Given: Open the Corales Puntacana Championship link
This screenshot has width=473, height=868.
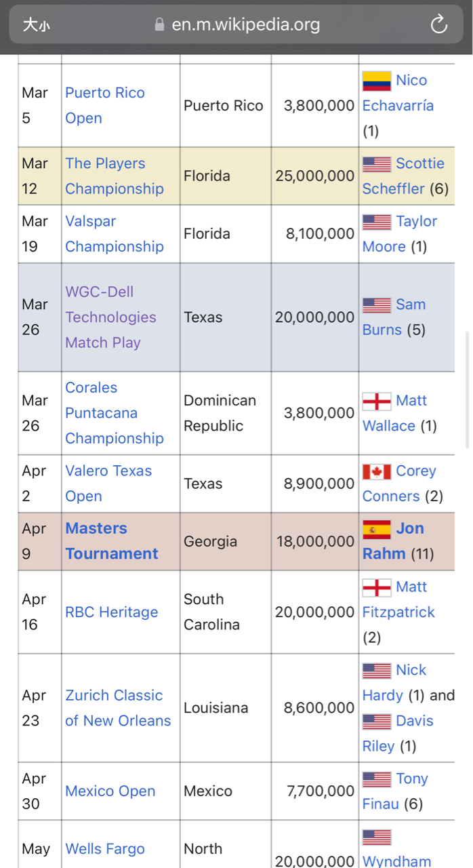Looking at the screenshot, I should click(115, 413).
